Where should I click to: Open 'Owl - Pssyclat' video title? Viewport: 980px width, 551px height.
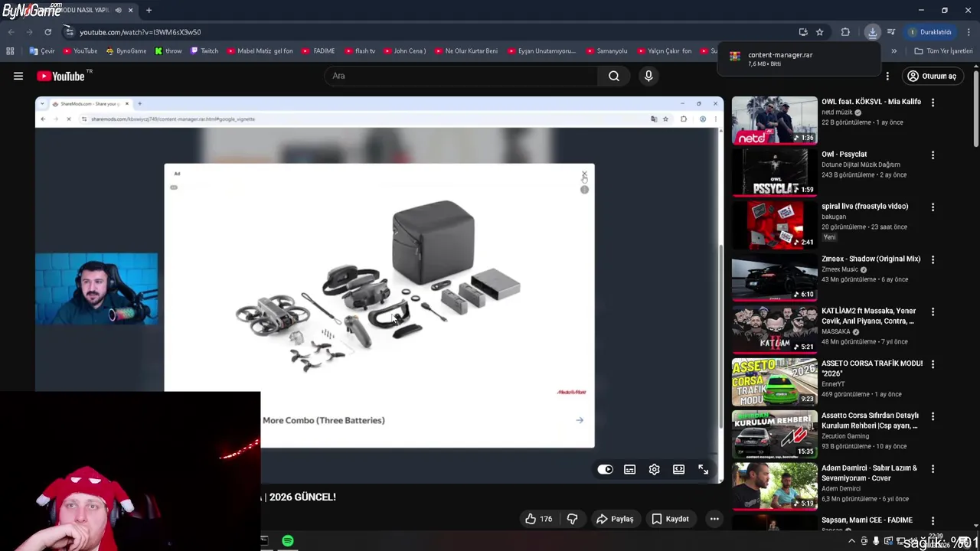pos(844,154)
